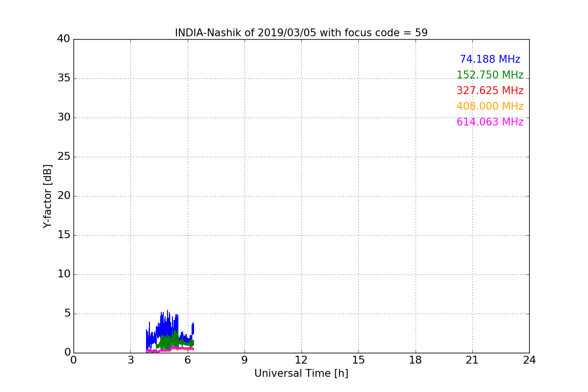The width and height of the screenshot is (588, 392).
Task: Select the 408.000 MHz legend label
Action: pos(490,106)
